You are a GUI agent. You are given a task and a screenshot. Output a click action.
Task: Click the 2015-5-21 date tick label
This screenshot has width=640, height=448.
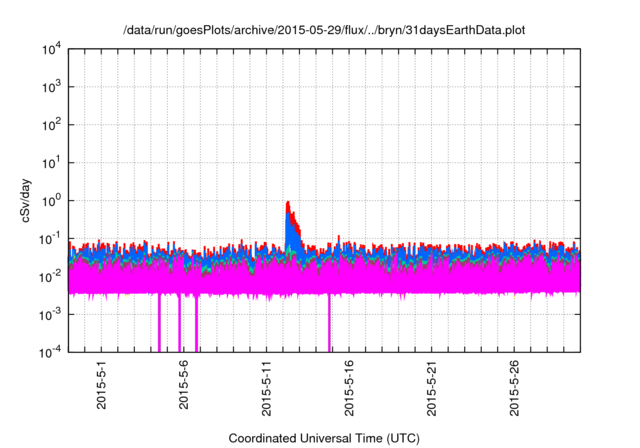pyautogui.click(x=431, y=388)
